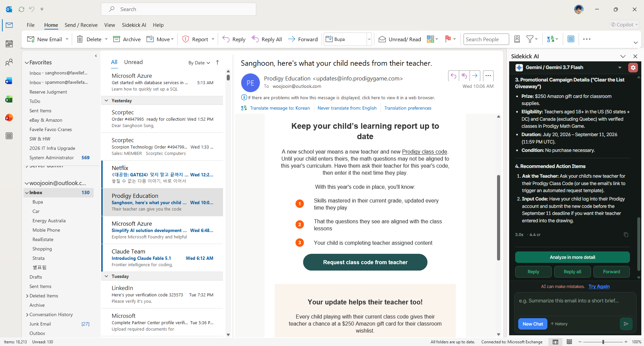Click the Search People input field
The image size is (644, 346).
point(486,39)
